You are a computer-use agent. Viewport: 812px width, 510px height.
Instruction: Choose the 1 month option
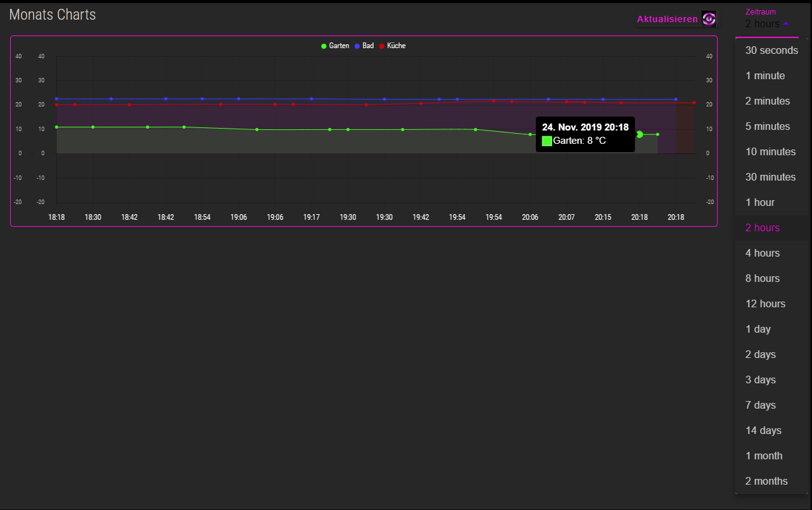tap(771, 456)
